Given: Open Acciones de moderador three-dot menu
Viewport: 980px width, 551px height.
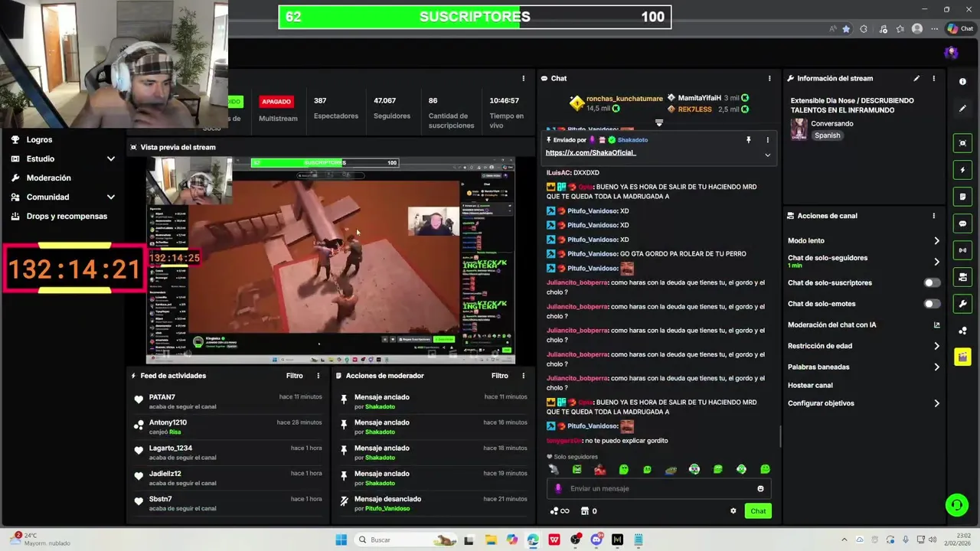Looking at the screenshot, I should [524, 376].
